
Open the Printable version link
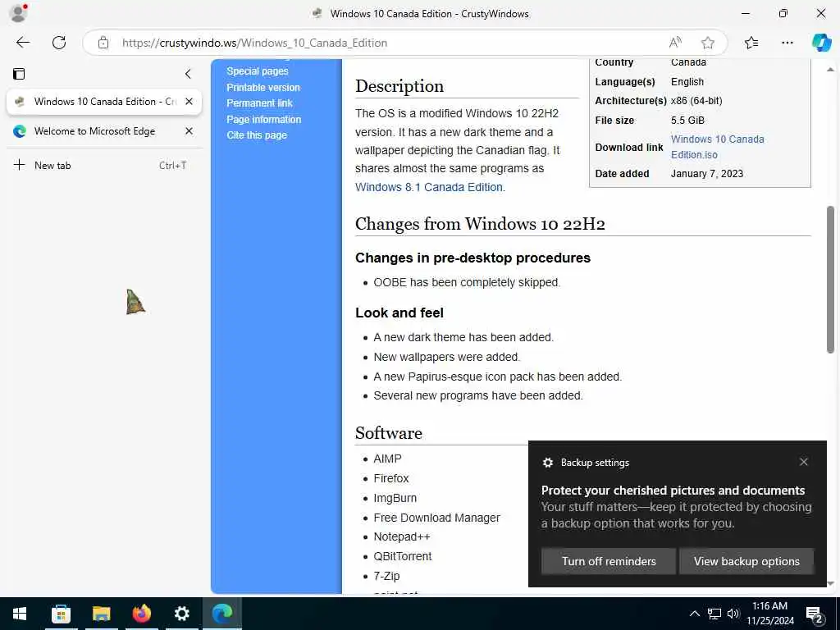click(263, 87)
